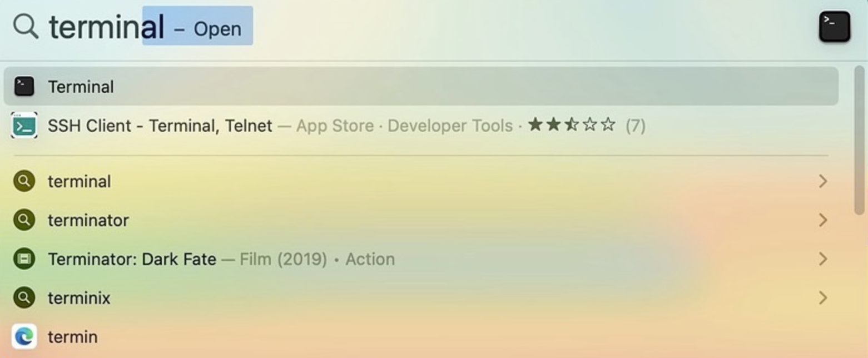Click the film icon for Terminator: Dark Fate
This screenshot has width=868, height=358.
(24, 259)
